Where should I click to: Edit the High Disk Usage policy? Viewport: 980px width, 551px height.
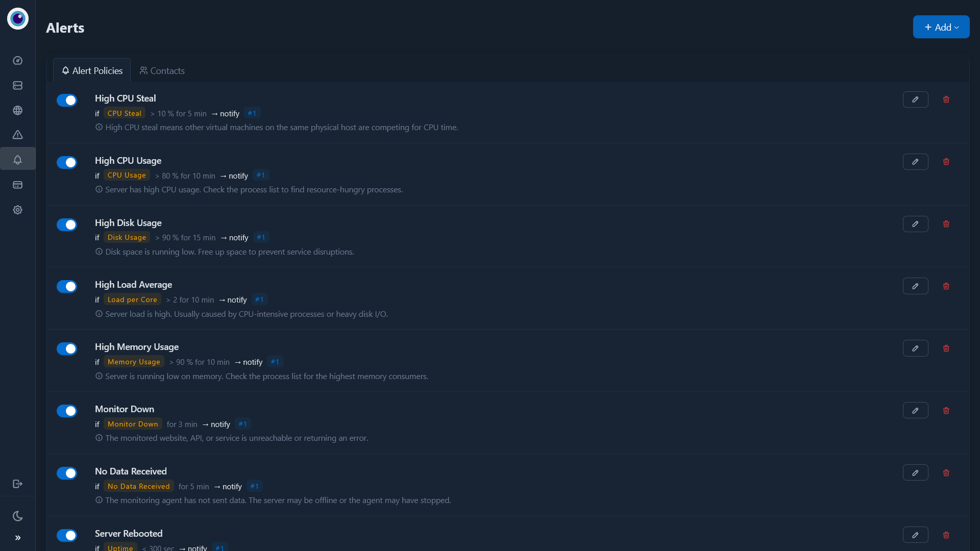(915, 224)
